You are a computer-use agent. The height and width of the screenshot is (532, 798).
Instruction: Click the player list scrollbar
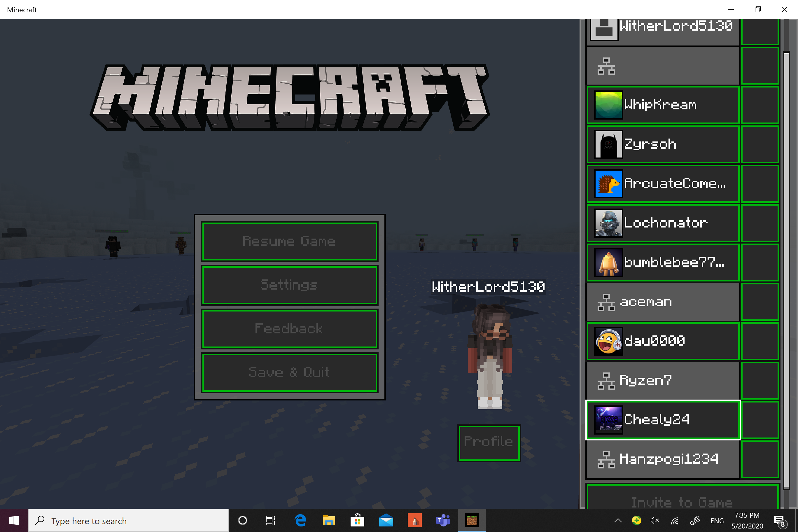click(786, 270)
